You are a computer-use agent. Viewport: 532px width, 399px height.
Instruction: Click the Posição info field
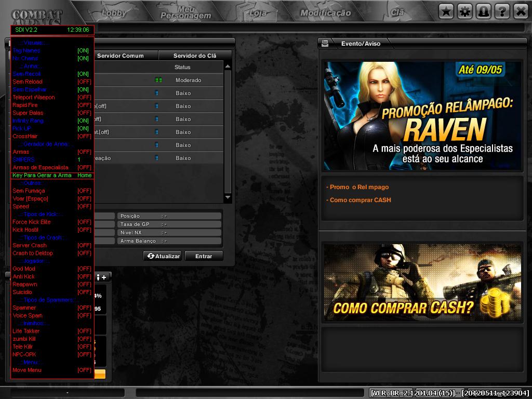coord(169,216)
